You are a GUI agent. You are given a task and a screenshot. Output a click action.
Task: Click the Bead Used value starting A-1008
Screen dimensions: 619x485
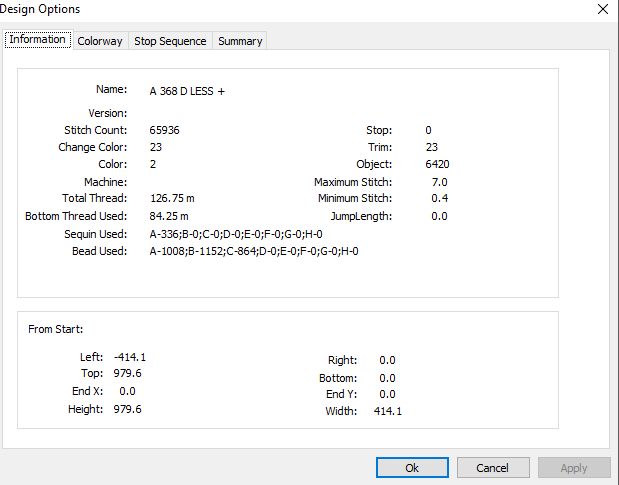pyautogui.click(x=254, y=251)
